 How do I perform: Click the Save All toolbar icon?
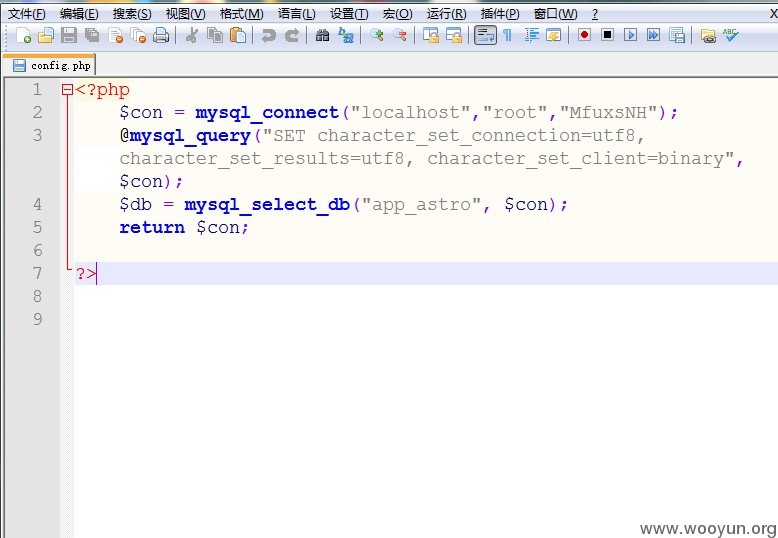point(92,35)
